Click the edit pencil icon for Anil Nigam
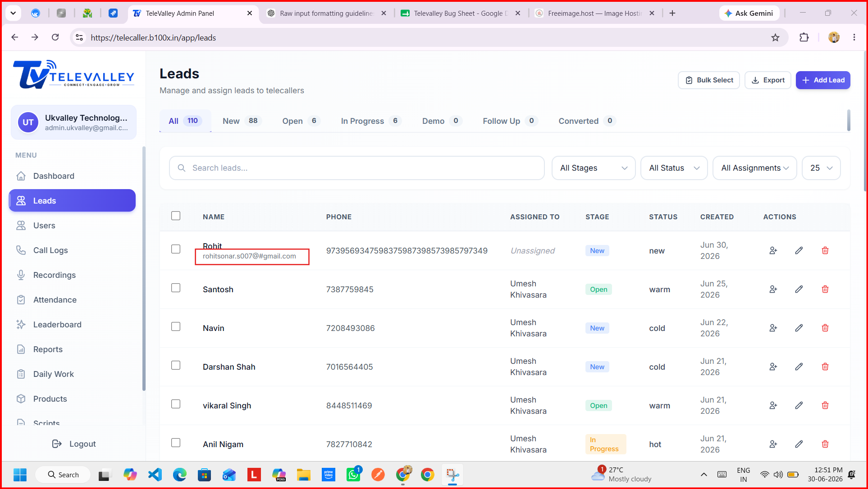 (x=799, y=444)
